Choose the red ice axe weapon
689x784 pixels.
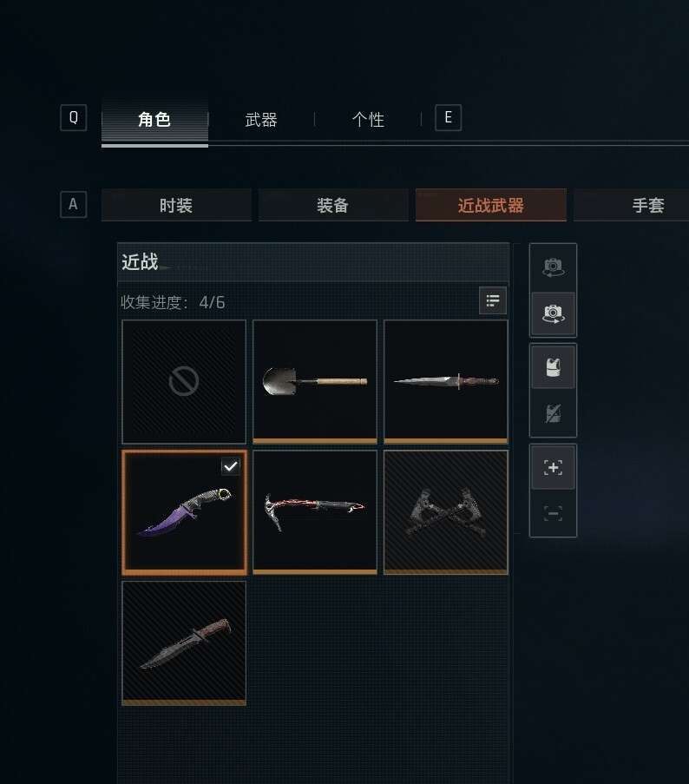(315, 512)
